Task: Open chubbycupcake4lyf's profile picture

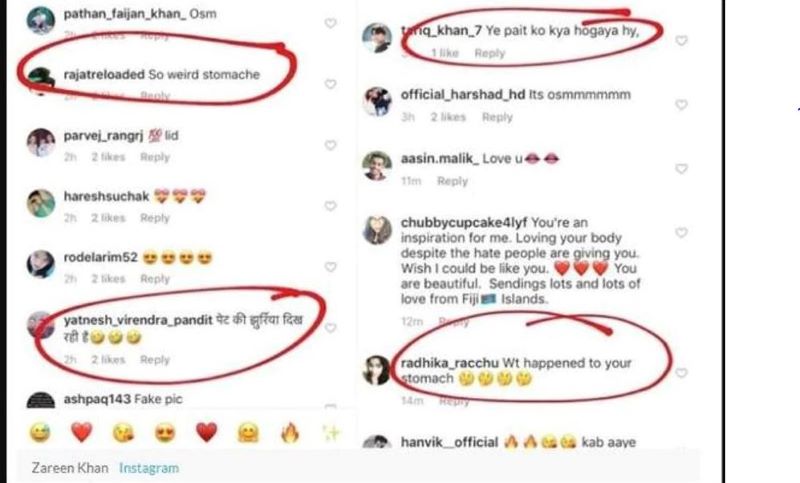Action: point(376,228)
